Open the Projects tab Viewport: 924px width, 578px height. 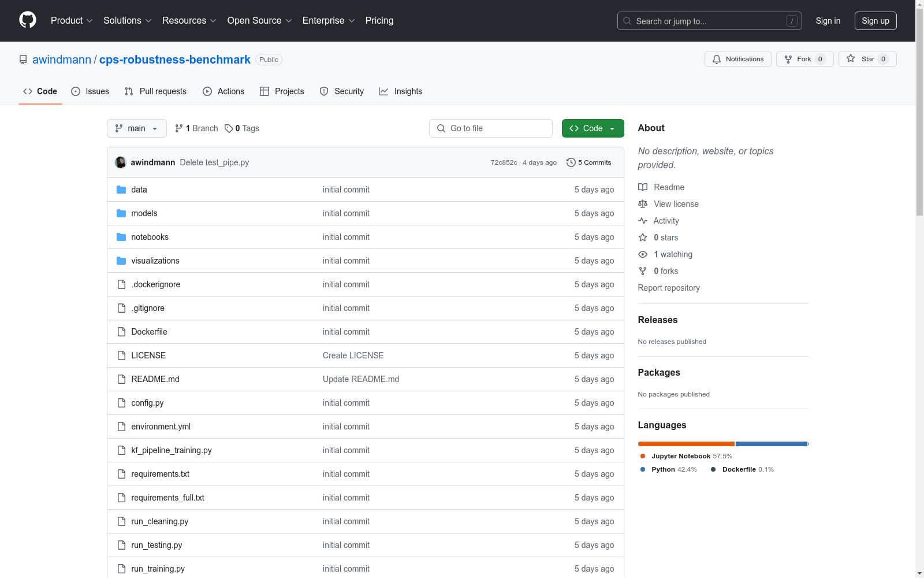point(282,91)
